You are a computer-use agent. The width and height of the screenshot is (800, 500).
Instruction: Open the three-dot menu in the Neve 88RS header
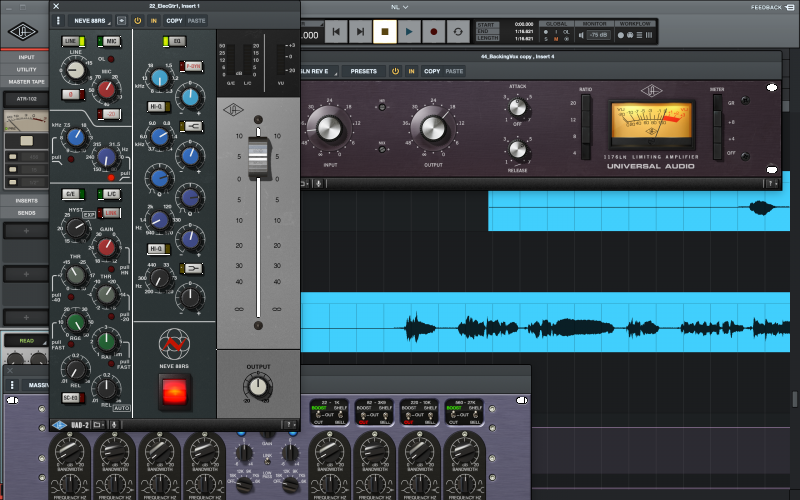pyautogui.click(x=58, y=20)
